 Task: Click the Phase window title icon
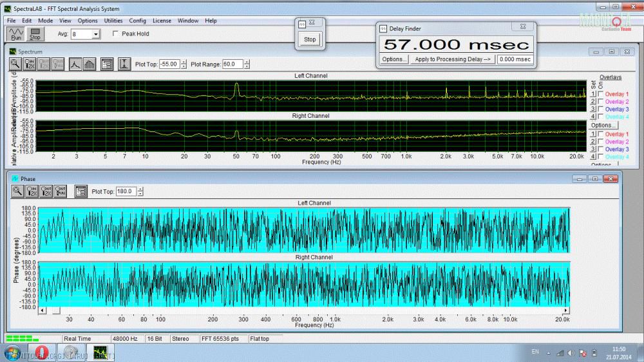point(15,178)
